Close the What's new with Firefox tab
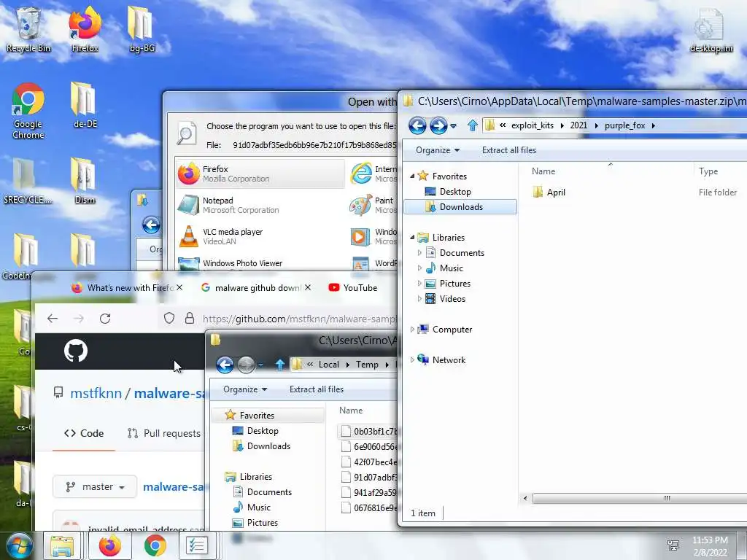Image resolution: width=747 pixels, height=560 pixels. click(x=179, y=287)
